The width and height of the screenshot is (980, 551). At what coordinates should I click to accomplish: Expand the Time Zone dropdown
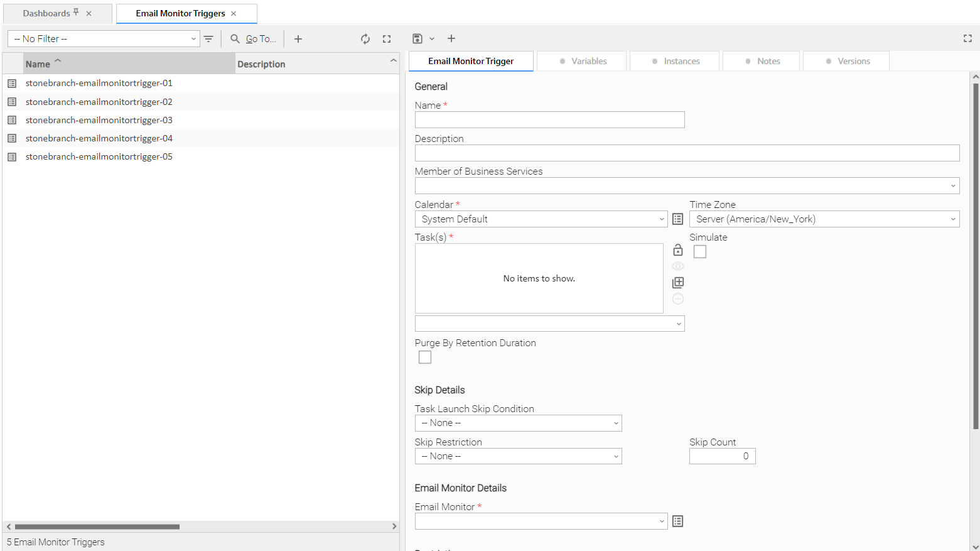[x=824, y=219]
